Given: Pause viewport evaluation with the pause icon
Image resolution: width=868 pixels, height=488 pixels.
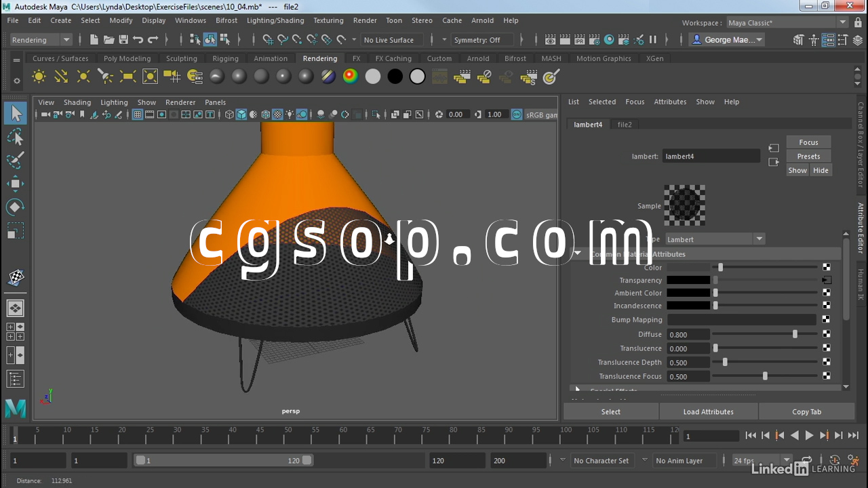Looking at the screenshot, I should pyautogui.click(x=653, y=40).
